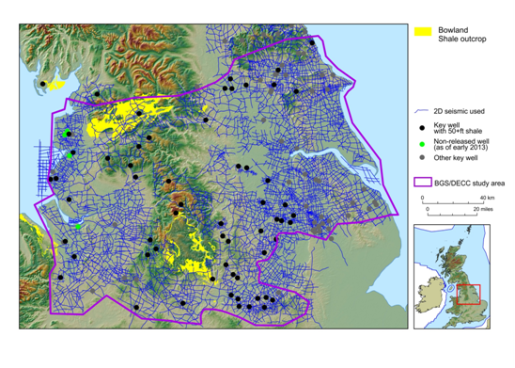Click the 'BGS/DECC study area' legend label
This screenshot has height=368, width=515.
pyautogui.click(x=469, y=183)
